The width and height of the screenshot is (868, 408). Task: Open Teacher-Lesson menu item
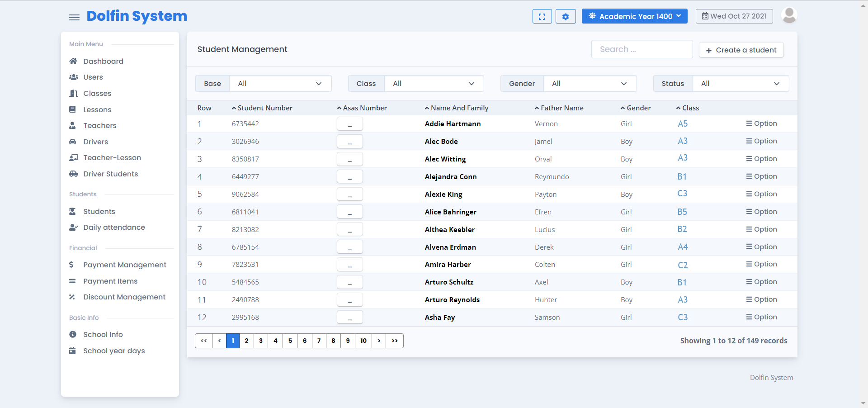pyautogui.click(x=112, y=157)
